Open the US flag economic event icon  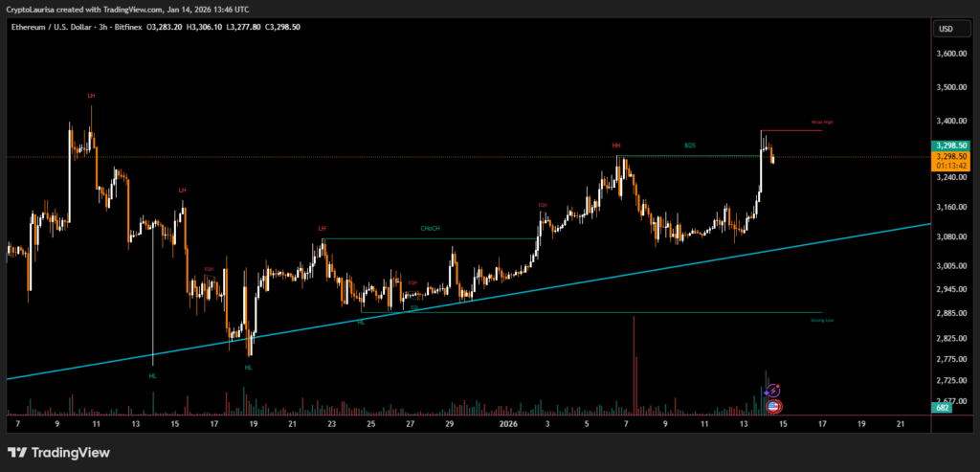point(774,407)
